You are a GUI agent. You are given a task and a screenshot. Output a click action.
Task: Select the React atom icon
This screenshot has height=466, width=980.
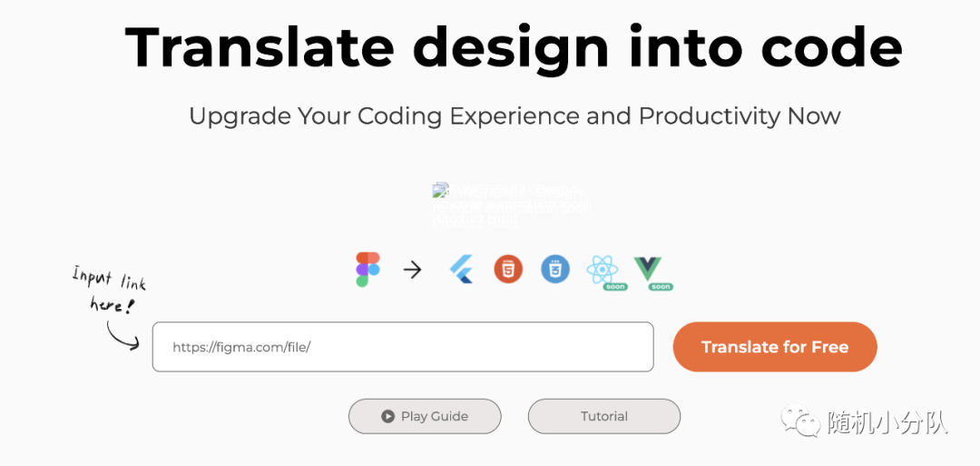(x=603, y=268)
